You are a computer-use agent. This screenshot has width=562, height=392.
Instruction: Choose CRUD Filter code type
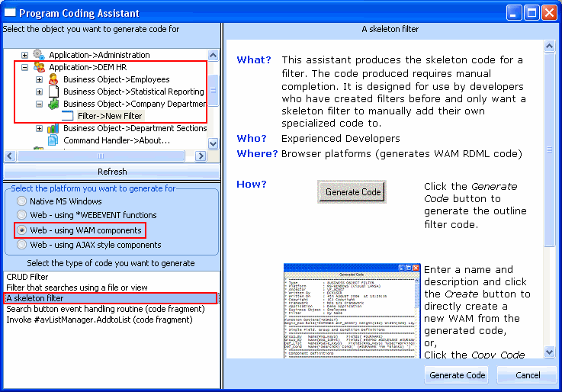(111, 277)
